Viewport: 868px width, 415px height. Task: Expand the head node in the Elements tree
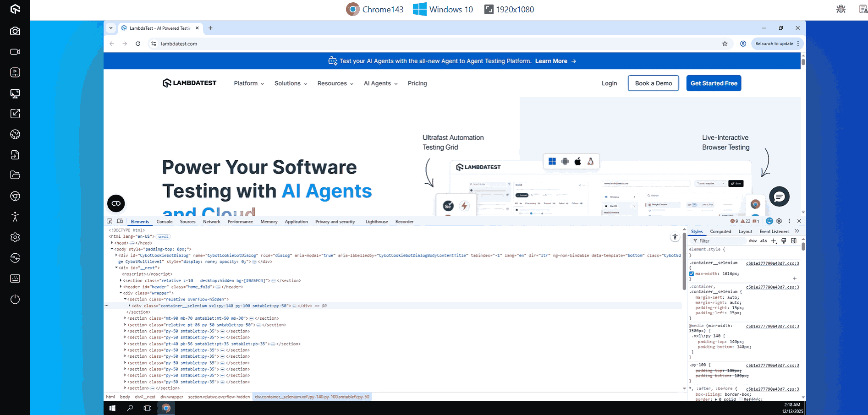pyautogui.click(x=112, y=243)
